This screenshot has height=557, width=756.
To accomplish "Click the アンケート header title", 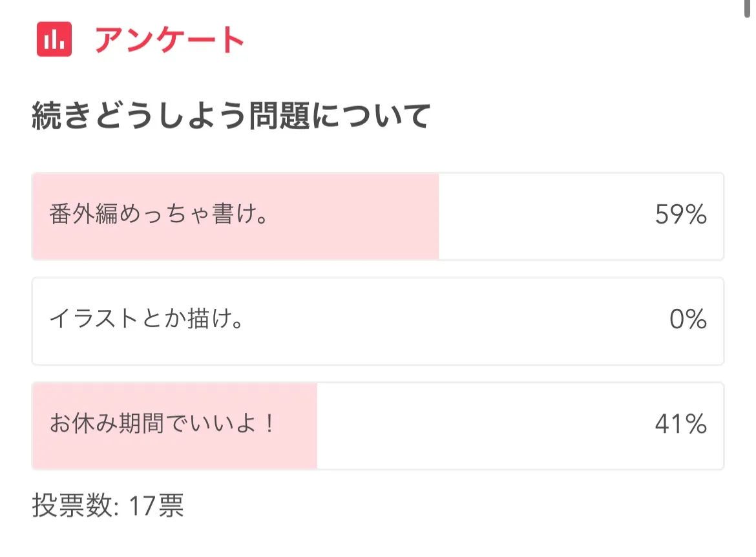I will [x=169, y=40].
